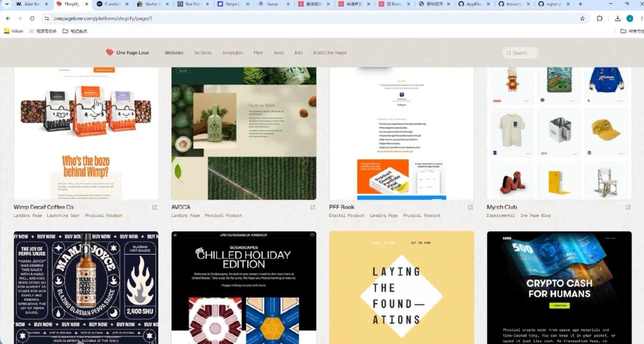Click the magnifier icon in Search box
The height and width of the screenshot is (344, 644).
pos(509,53)
